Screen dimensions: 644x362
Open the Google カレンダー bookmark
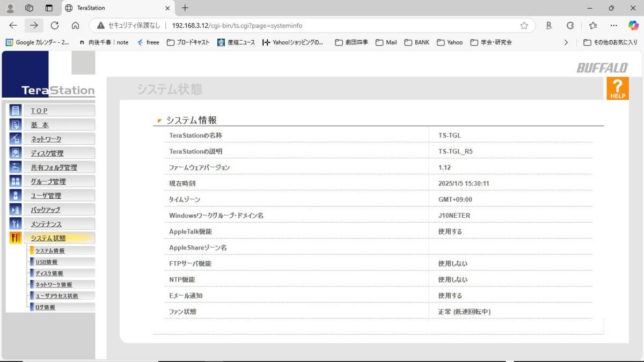(x=38, y=42)
